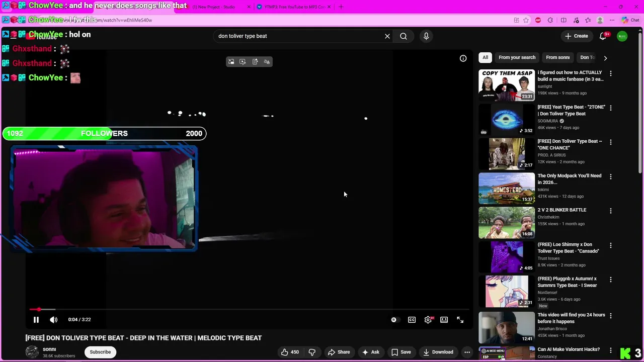644x362 pixels.
Task: Dislike this video
Action: pos(312,352)
